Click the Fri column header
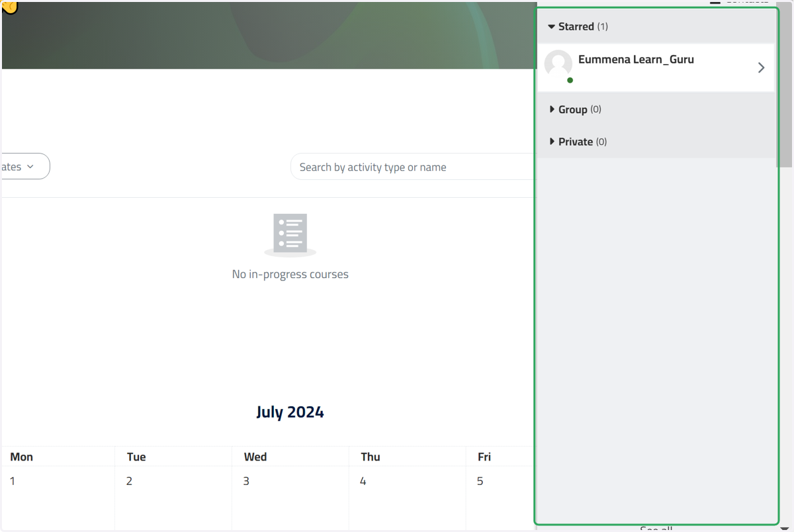 (484, 457)
